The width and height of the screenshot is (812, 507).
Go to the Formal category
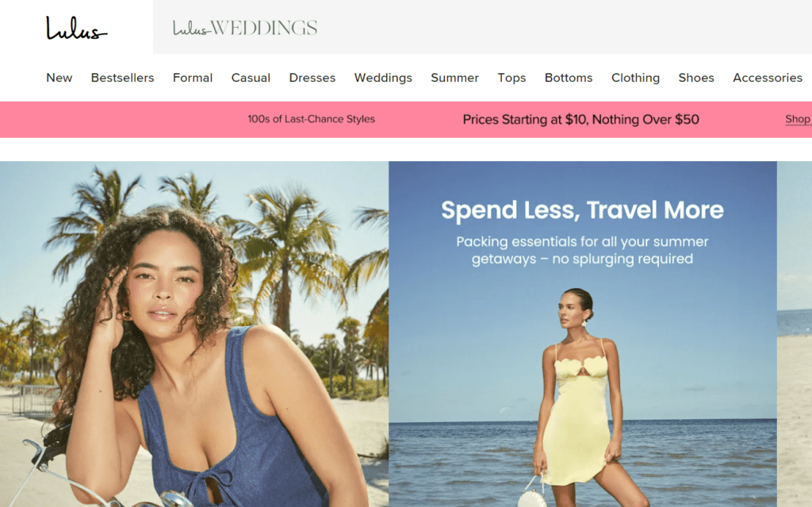pyautogui.click(x=193, y=78)
